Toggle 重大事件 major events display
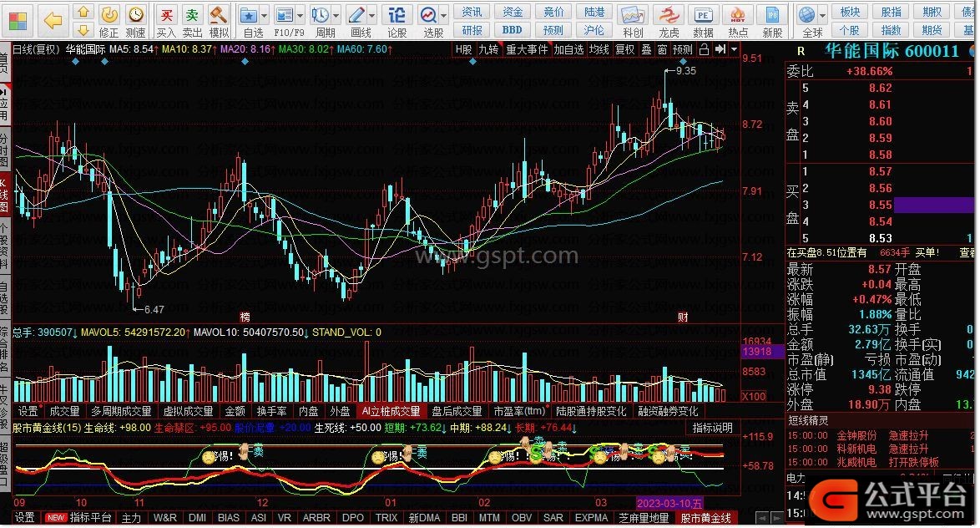 pyautogui.click(x=526, y=49)
